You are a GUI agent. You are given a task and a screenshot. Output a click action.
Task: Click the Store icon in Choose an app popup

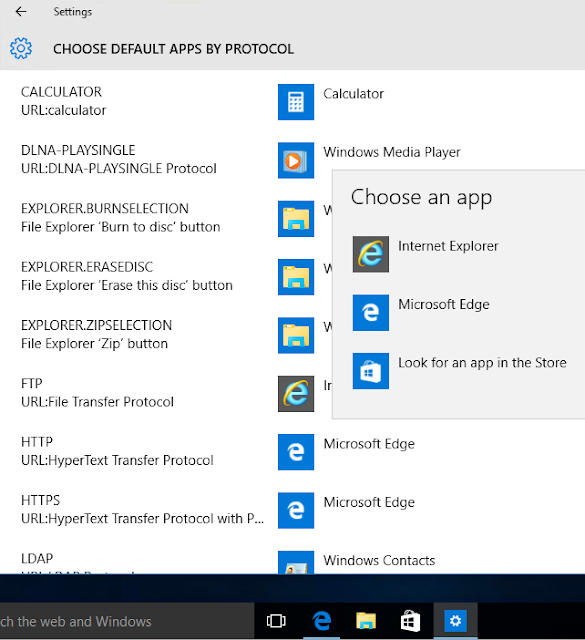click(371, 371)
